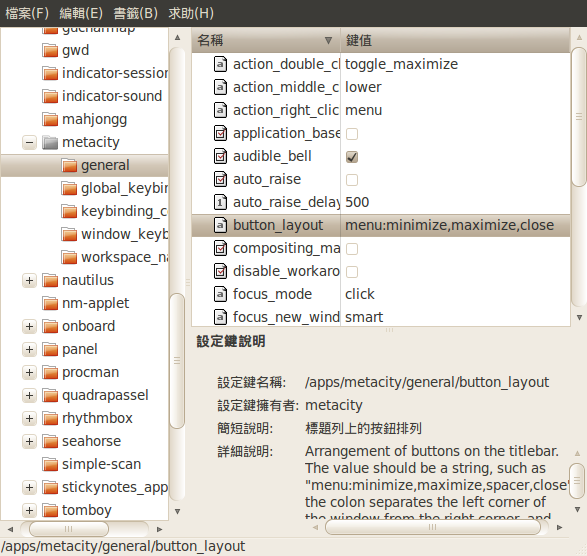
Task: Expand the onboard tree node
Action: (29, 326)
